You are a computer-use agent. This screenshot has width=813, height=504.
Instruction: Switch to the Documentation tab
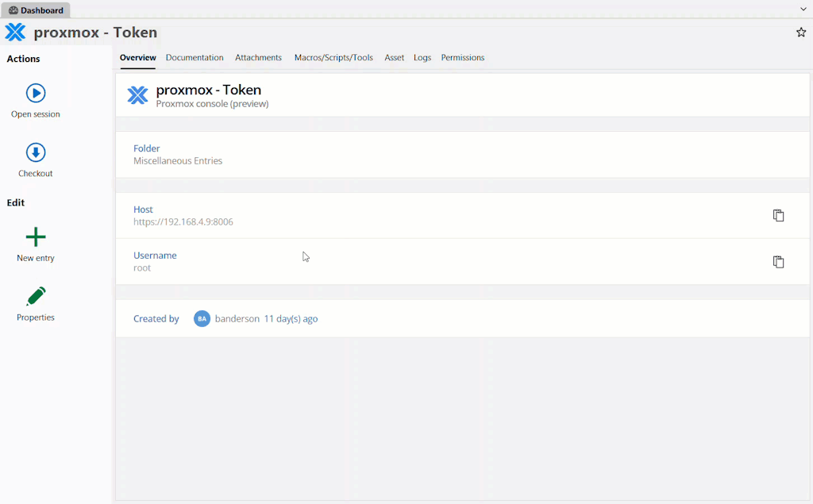[195, 58]
